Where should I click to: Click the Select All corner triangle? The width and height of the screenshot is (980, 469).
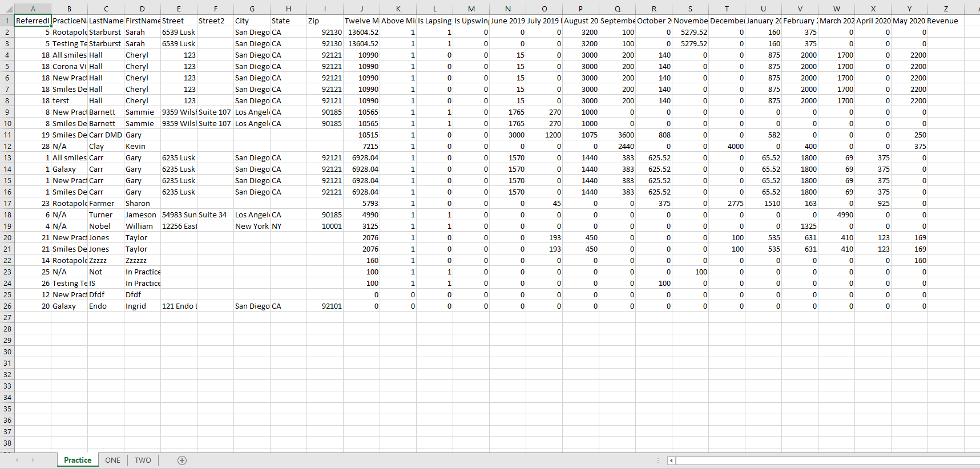pos(7,9)
